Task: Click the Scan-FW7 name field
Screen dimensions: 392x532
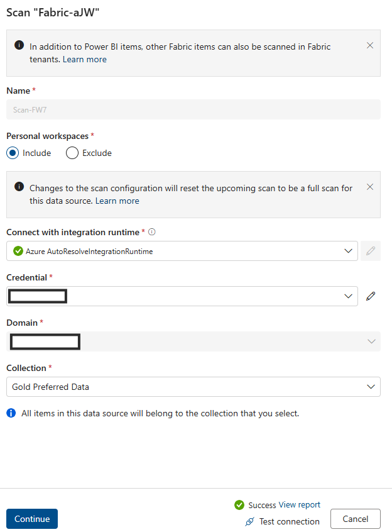Action: [x=193, y=109]
